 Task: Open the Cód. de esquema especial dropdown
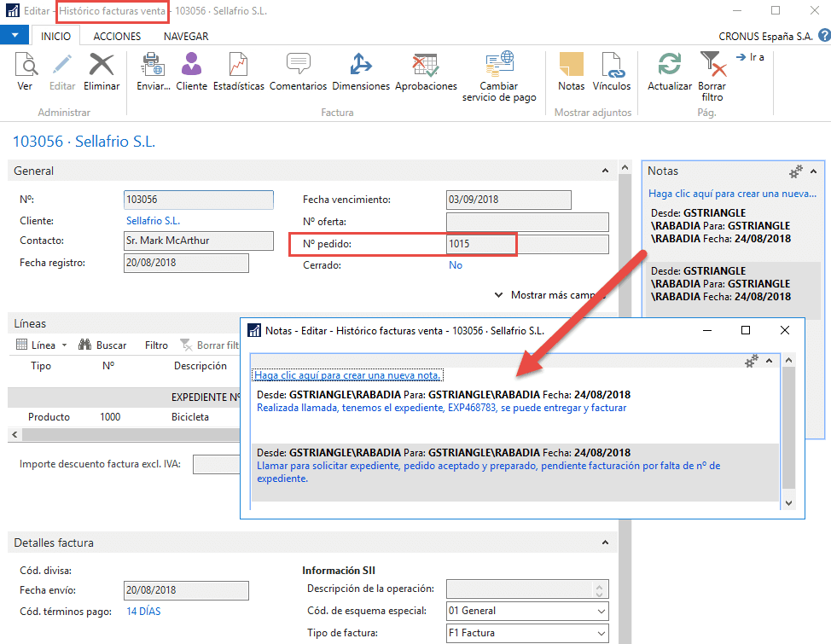point(601,612)
